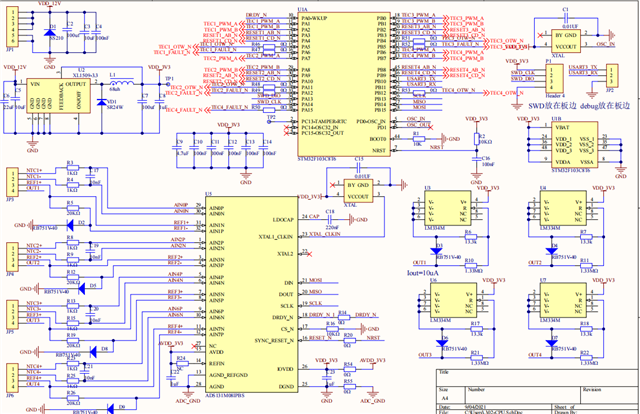Select resistor R10 1.33MΩ
This screenshot has height=414, width=640.
point(473,266)
